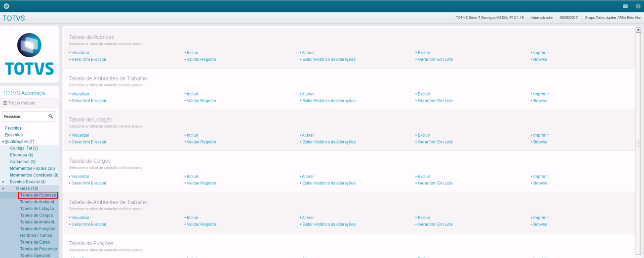This screenshot has height=258, width=644.
Task: Click the search magnifier icon
Action: pos(50,116)
